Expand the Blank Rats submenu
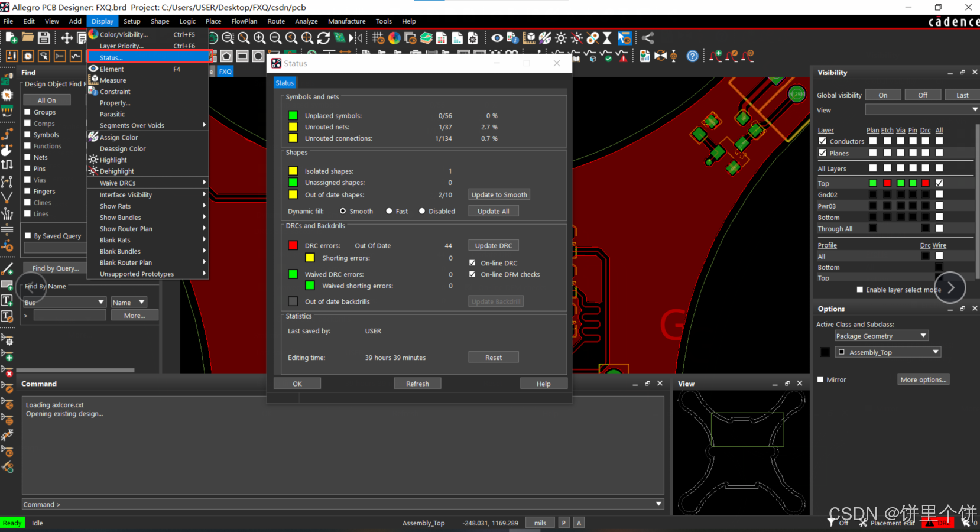This screenshot has width=980, height=532. click(x=148, y=240)
